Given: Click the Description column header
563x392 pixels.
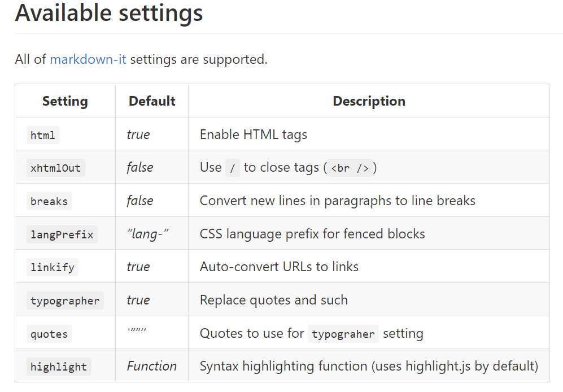Looking at the screenshot, I should pos(369,101).
